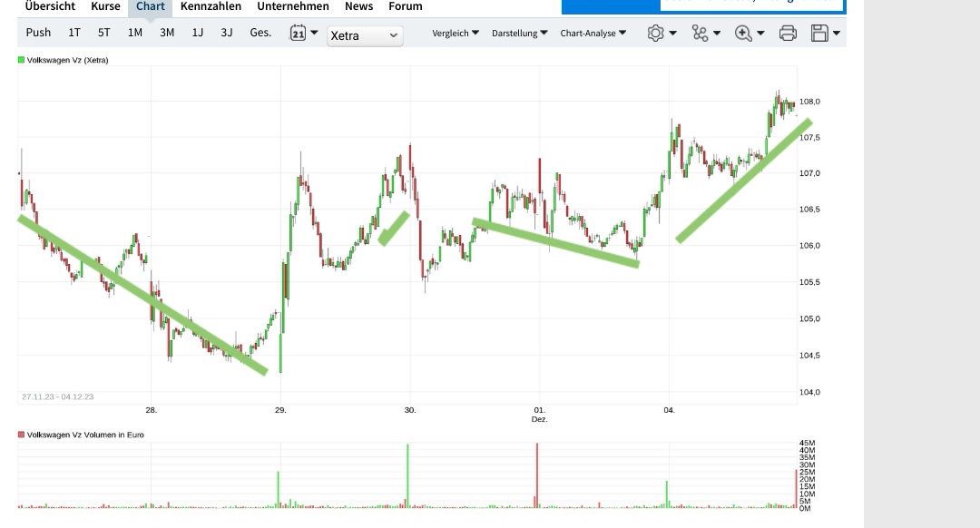Open the Forum tab
This screenshot has width=980, height=528.
(x=406, y=6)
